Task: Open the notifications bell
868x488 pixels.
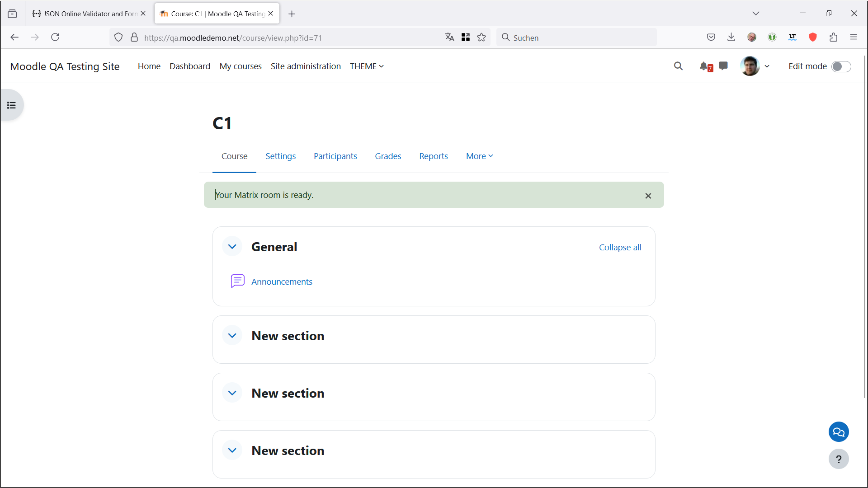Action: (x=704, y=66)
